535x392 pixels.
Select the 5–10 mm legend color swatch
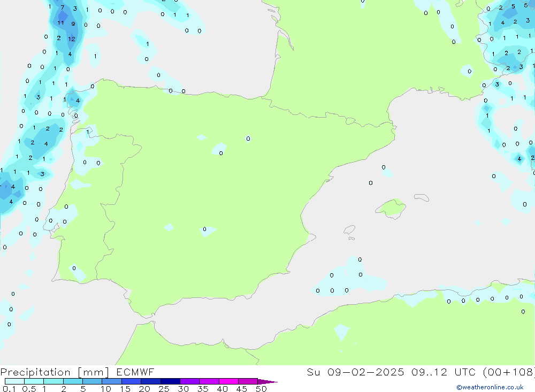(x=93, y=381)
